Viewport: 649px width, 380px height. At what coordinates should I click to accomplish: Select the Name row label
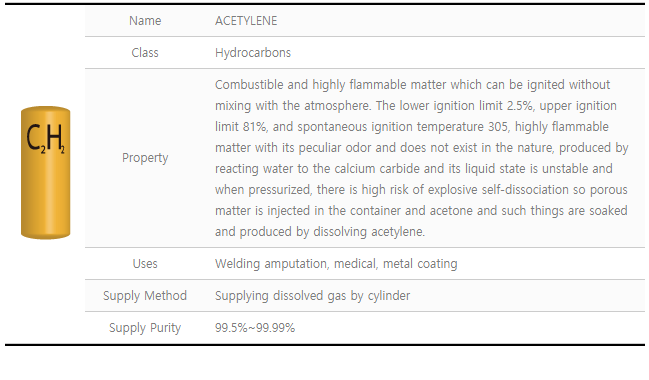point(145,21)
